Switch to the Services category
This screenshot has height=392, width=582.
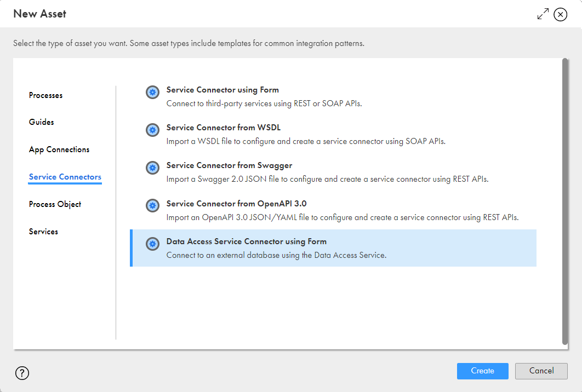43,232
